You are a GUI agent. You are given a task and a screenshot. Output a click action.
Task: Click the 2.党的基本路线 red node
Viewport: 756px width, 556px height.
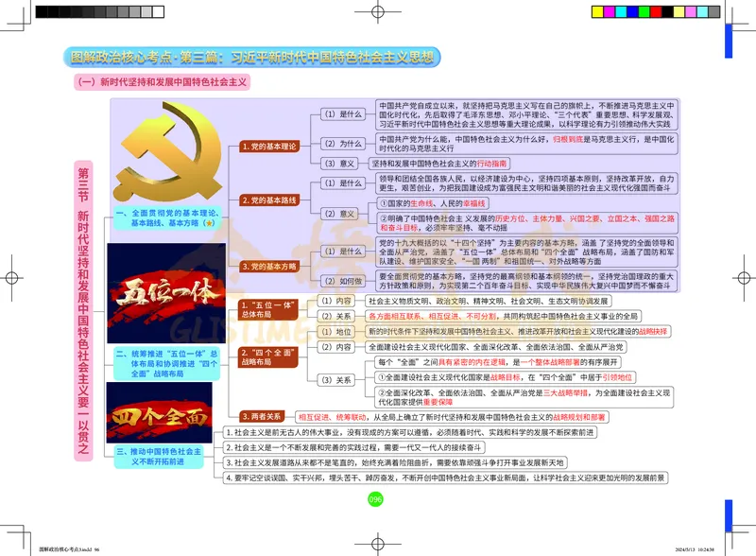click(270, 200)
